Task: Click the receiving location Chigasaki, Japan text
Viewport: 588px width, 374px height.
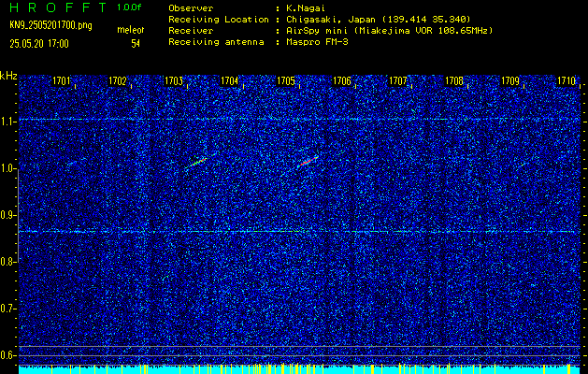Action: (x=378, y=20)
